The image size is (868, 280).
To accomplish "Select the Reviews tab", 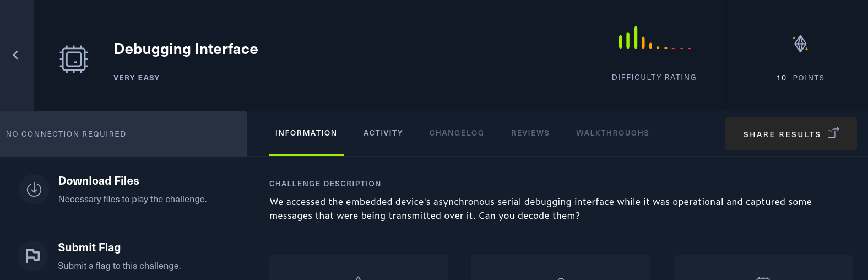I will pos(530,133).
